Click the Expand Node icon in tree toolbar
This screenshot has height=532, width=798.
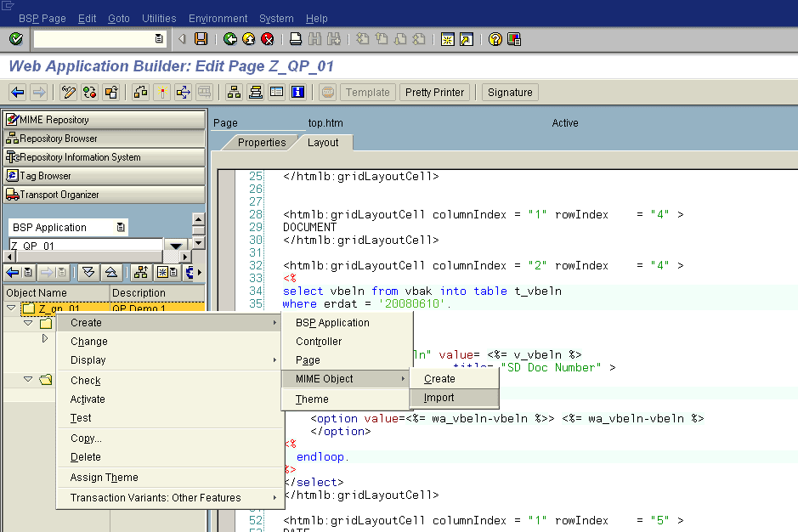(x=88, y=272)
